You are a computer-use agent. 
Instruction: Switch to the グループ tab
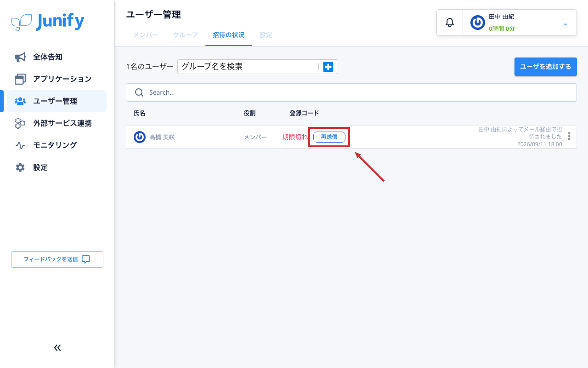[185, 35]
